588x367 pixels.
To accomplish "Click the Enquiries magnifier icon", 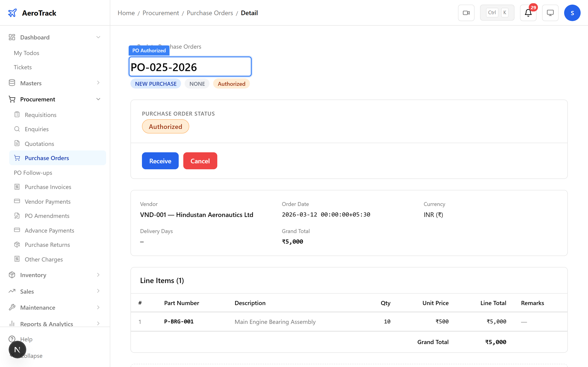I will (x=17, y=129).
